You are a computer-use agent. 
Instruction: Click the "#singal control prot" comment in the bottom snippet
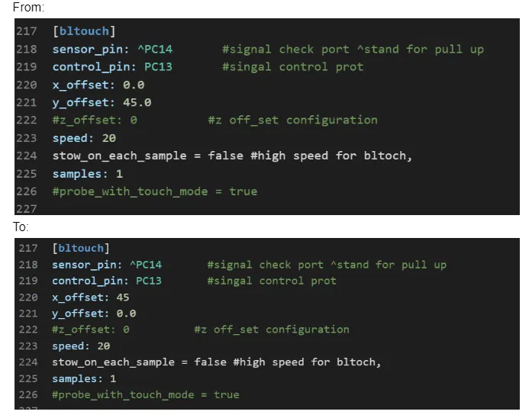(x=271, y=281)
